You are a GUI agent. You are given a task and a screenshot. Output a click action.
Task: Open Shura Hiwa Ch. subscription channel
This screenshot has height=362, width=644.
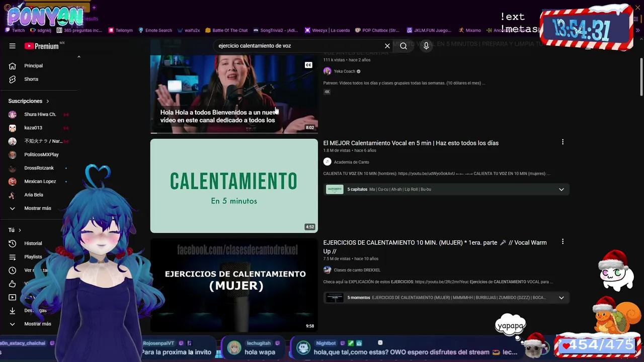(x=39, y=115)
